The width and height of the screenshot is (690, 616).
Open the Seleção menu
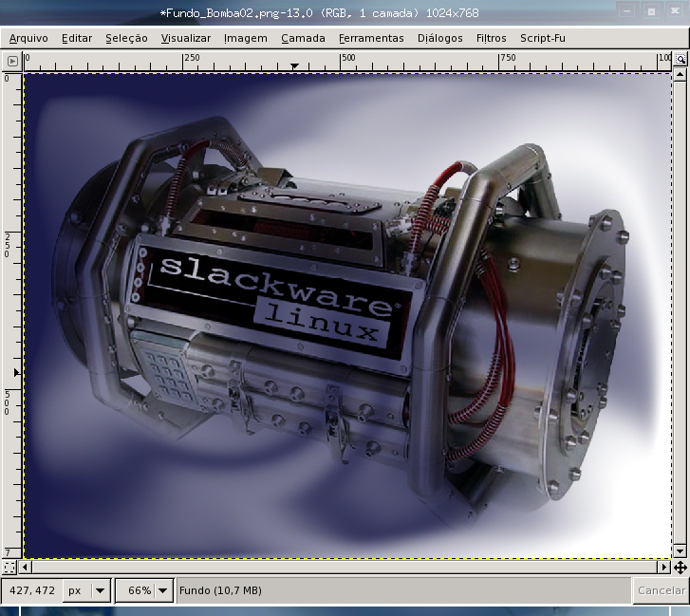[126, 38]
